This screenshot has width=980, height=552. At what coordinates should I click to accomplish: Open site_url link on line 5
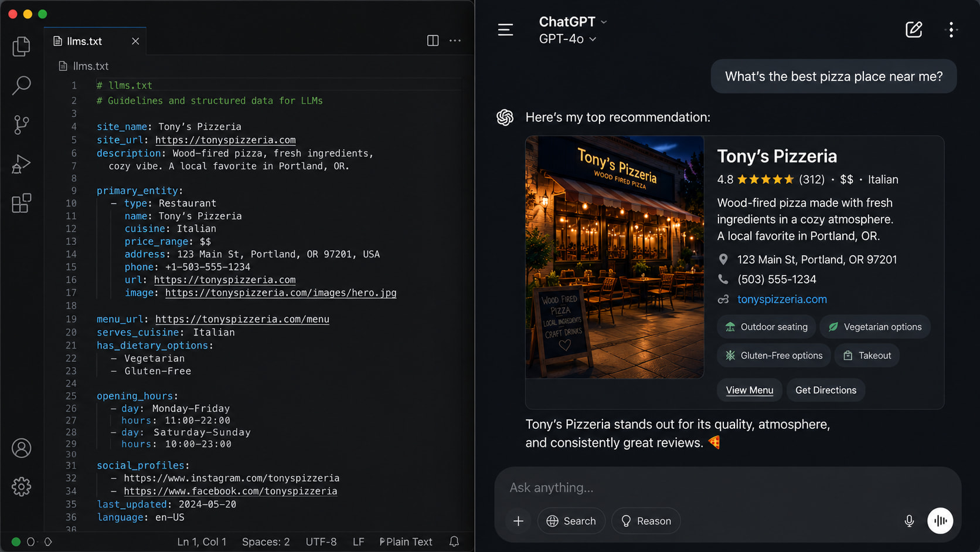point(225,140)
